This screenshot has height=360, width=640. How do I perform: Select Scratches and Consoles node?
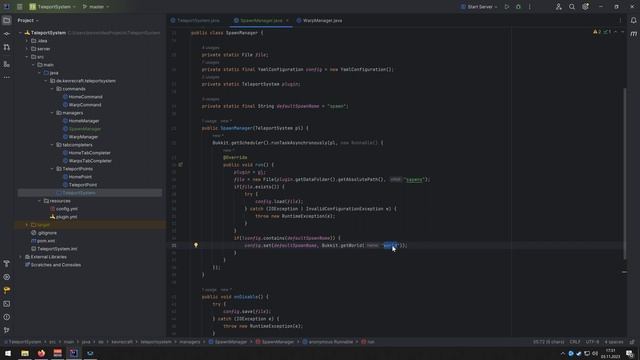tap(53, 265)
